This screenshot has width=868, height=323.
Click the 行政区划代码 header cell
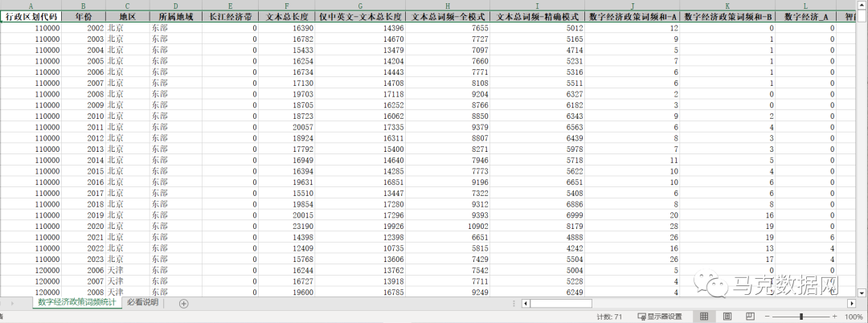pyautogui.click(x=31, y=17)
